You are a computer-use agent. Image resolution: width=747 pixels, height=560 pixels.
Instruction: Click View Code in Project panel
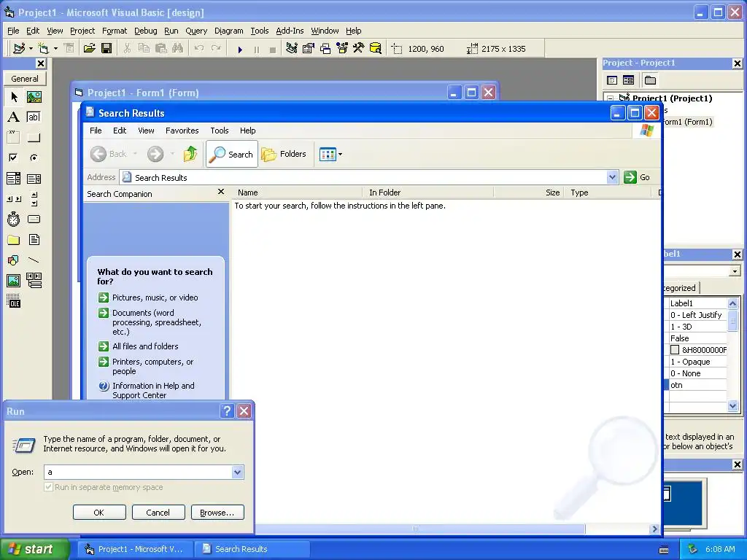(x=612, y=80)
